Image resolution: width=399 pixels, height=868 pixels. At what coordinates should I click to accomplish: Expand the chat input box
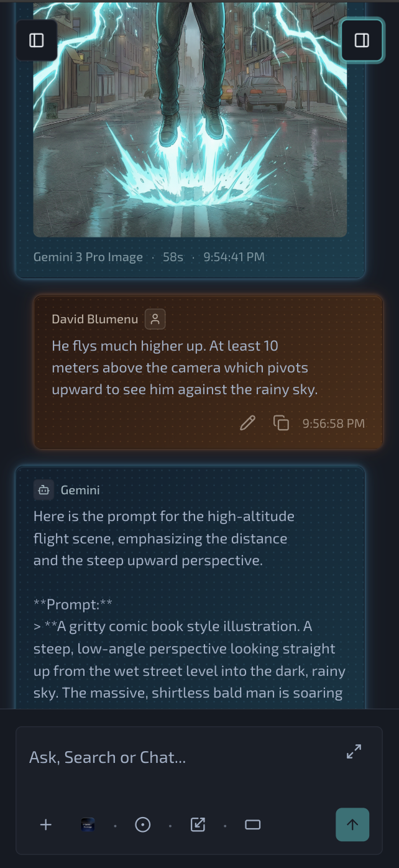(x=354, y=751)
